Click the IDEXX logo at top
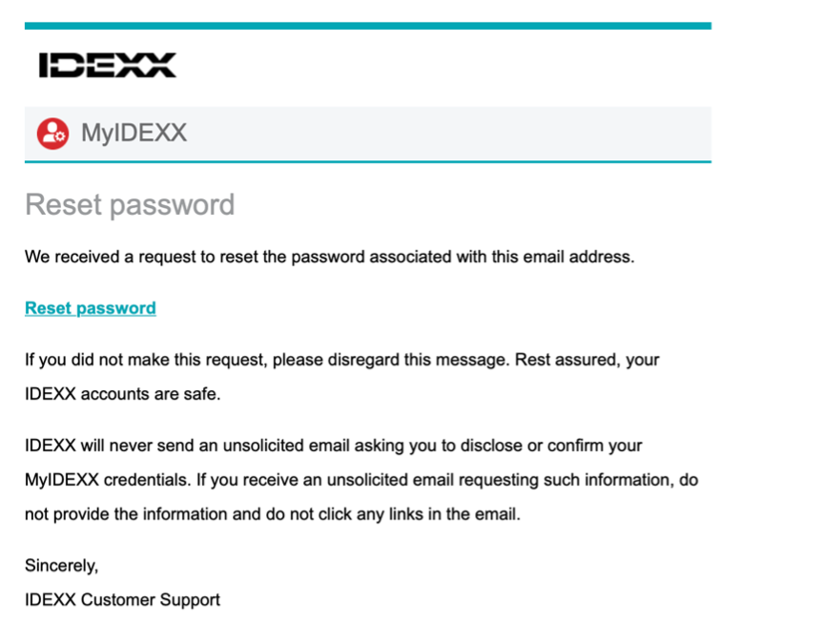824x644 pixels. point(108,65)
